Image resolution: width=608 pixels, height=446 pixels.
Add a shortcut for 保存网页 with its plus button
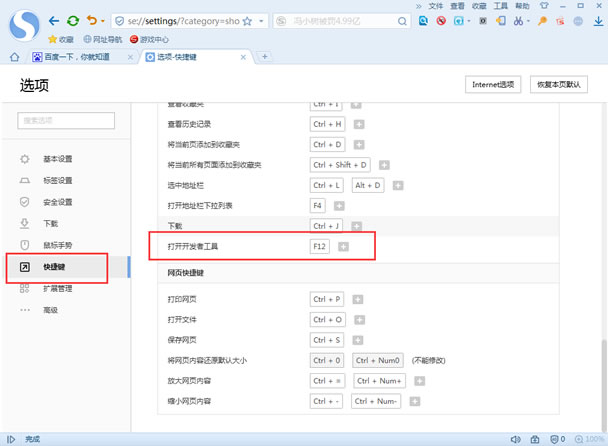(358, 340)
